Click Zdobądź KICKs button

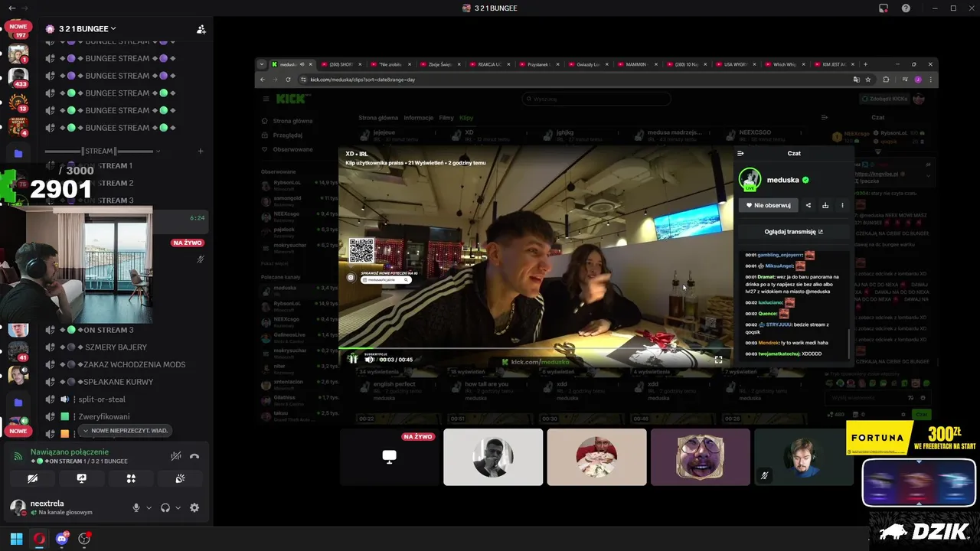coord(884,99)
